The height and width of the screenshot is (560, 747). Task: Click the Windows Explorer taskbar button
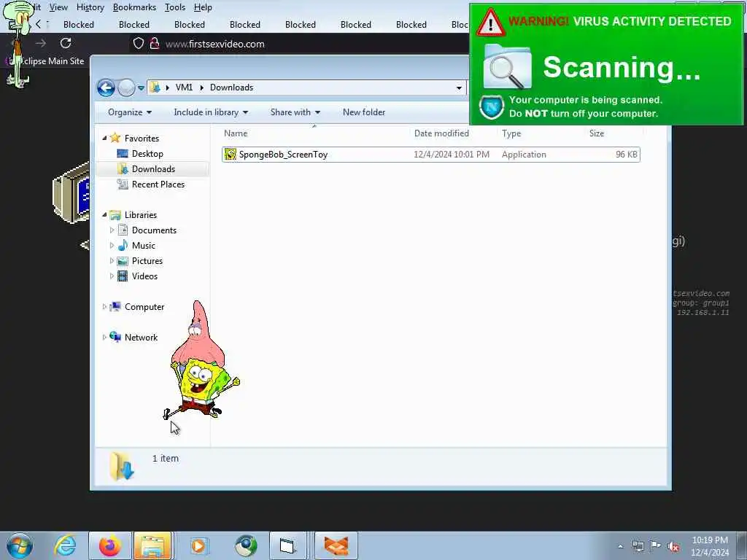pos(152,545)
